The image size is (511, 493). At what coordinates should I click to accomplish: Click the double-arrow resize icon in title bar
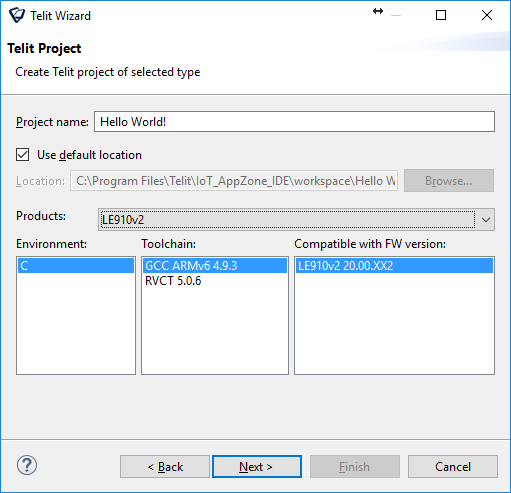pyautogui.click(x=378, y=11)
